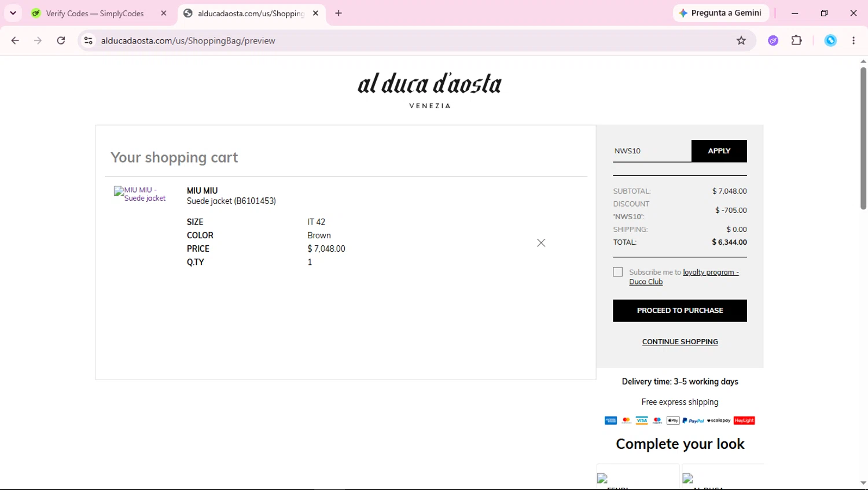Go forward to the next page
Screen dimensions: 868x490
pos(38,40)
